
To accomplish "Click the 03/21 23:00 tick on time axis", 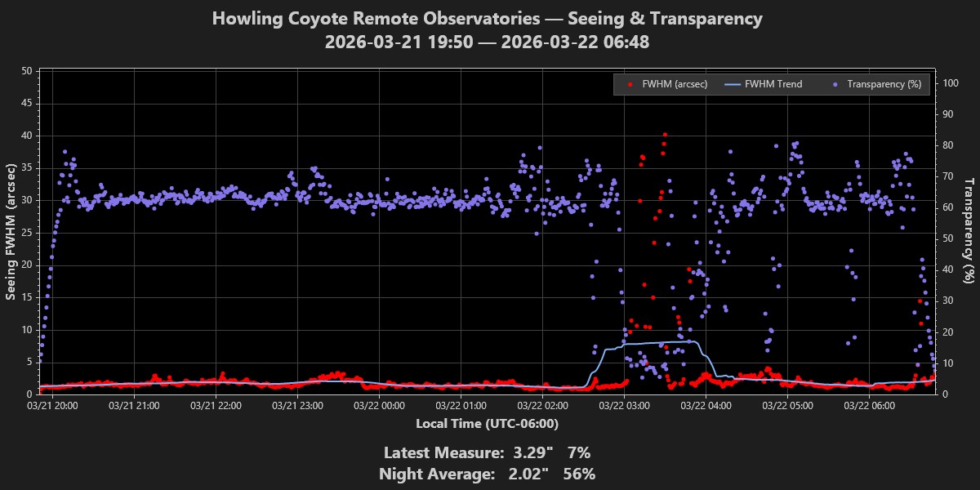I will coord(297,404).
